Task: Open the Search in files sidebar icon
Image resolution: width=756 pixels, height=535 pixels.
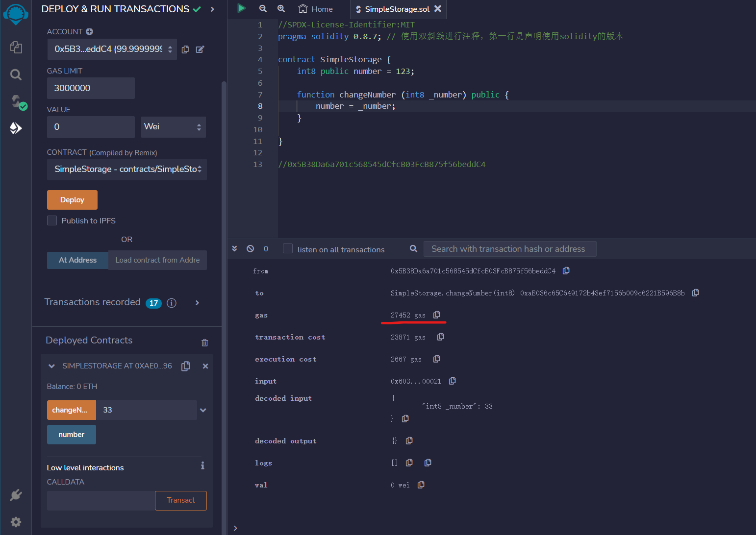Action: tap(16, 74)
